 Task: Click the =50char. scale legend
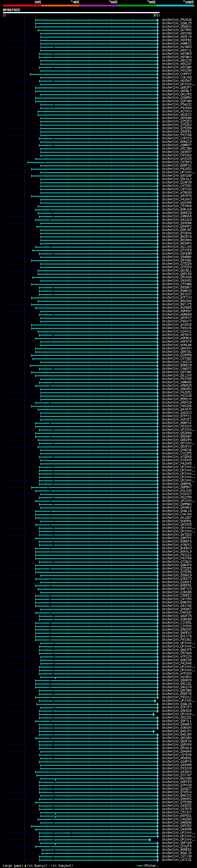147,865
